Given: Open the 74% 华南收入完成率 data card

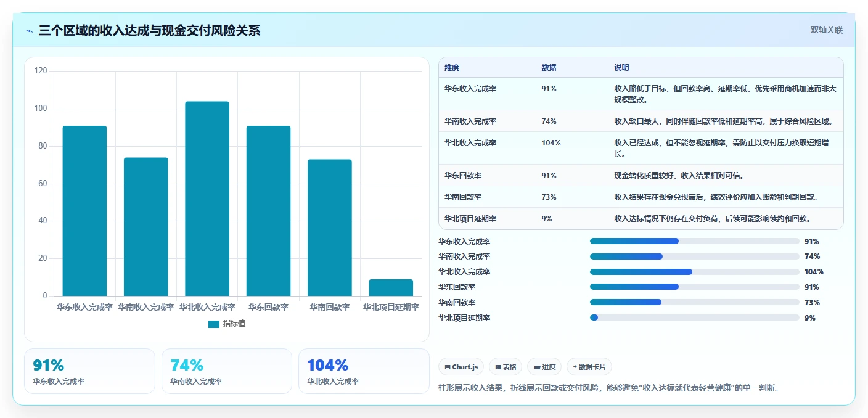Looking at the screenshot, I should pos(227,371).
